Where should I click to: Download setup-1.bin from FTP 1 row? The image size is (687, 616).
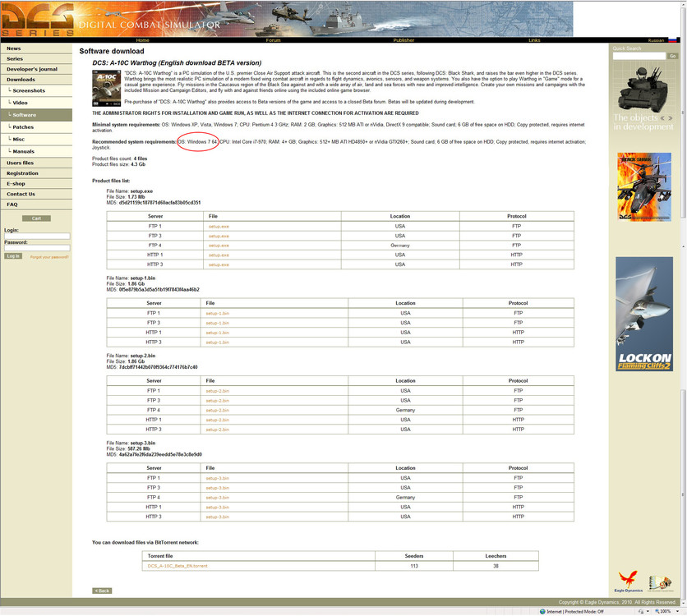pyautogui.click(x=217, y=314)
